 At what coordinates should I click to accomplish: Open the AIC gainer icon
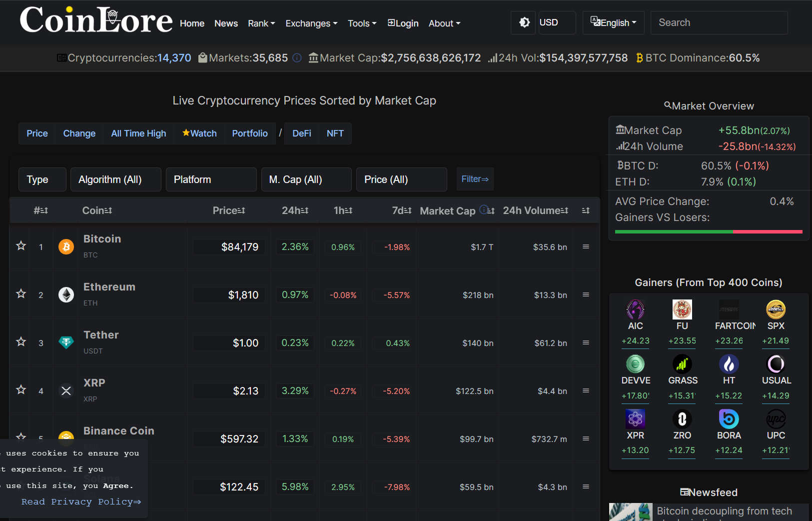pyautogui.click(x=636, y=309)
